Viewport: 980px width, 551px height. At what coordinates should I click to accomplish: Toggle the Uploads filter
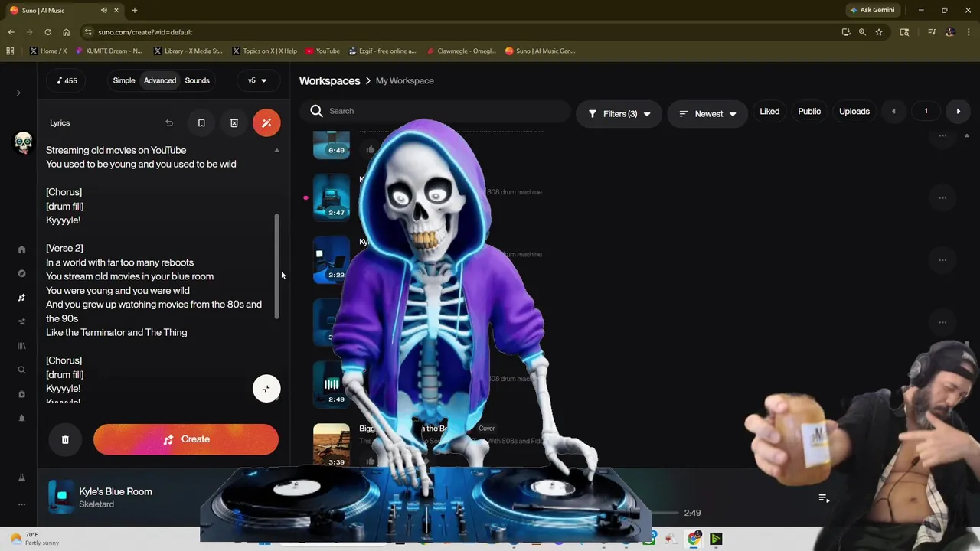854,112
